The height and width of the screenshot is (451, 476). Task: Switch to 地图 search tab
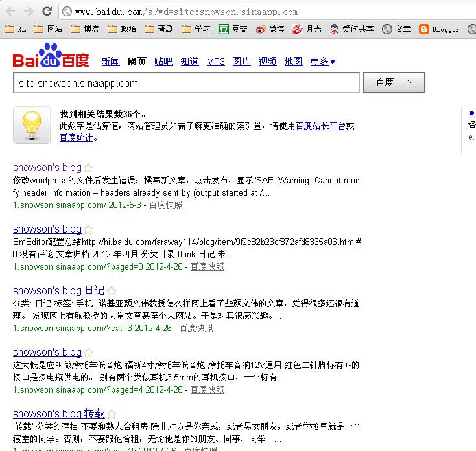(293, 62)
